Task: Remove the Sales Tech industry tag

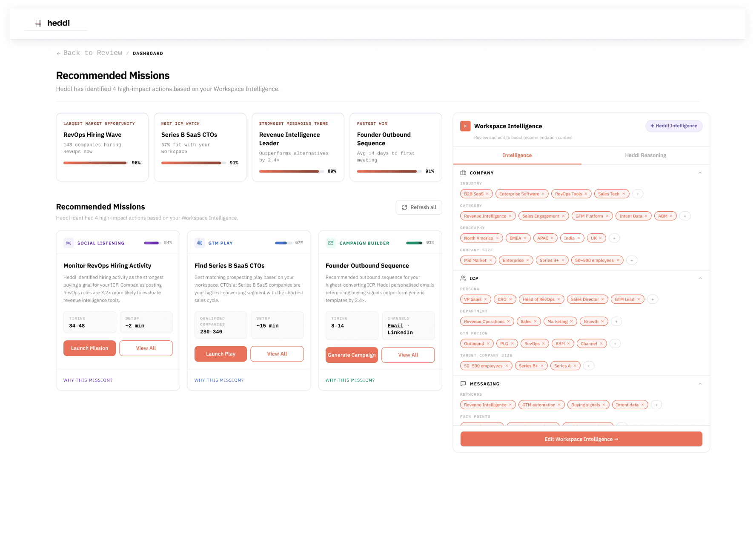Action: [x=624, y=194]
